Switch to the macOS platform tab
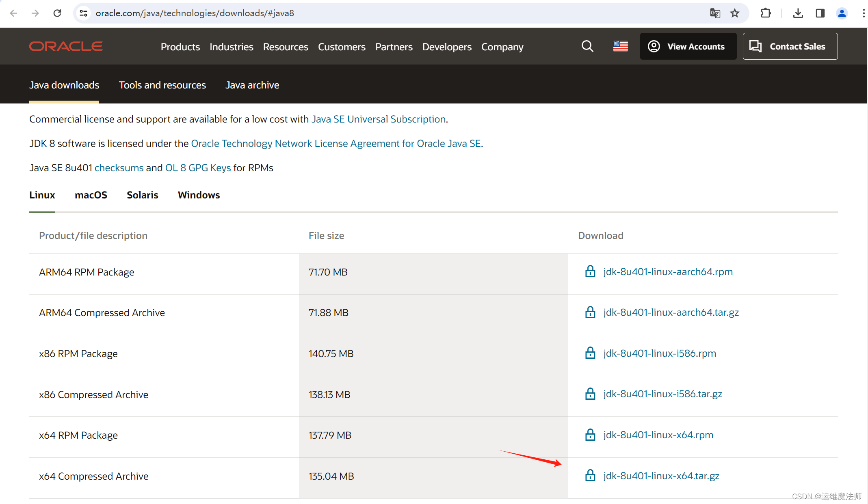The height and width of the screenshot is (504, 868). [91, 195]
